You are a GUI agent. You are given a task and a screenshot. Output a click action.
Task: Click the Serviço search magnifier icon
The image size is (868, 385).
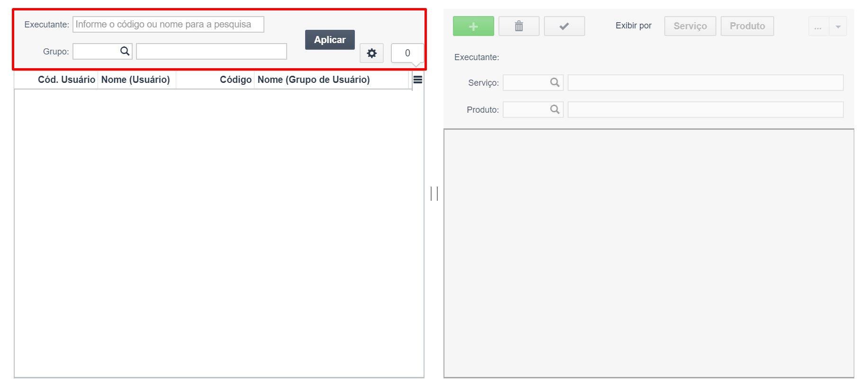[555, 82]
